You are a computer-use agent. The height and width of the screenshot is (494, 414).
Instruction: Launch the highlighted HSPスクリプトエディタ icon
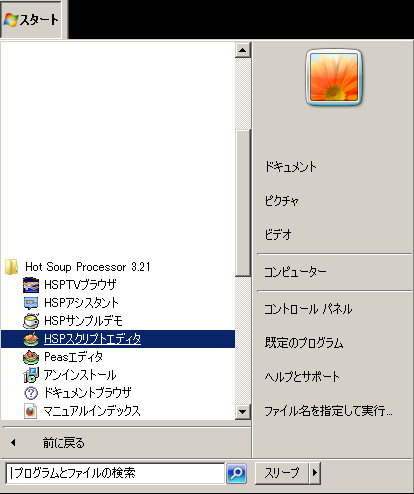[31, 339]
